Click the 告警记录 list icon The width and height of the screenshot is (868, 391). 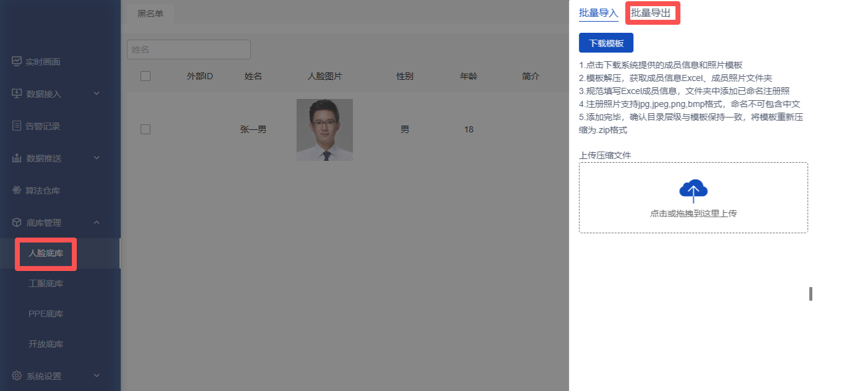pyautogui.click(x=17, y=126)
